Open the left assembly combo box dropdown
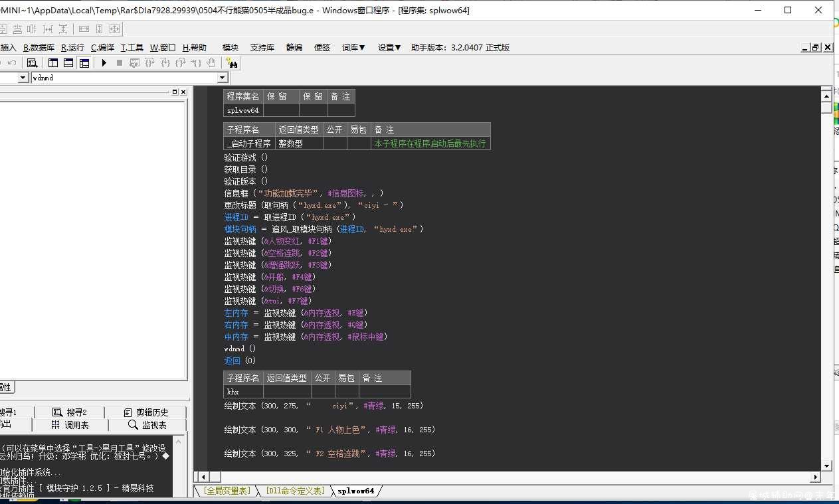 (23, 78)
